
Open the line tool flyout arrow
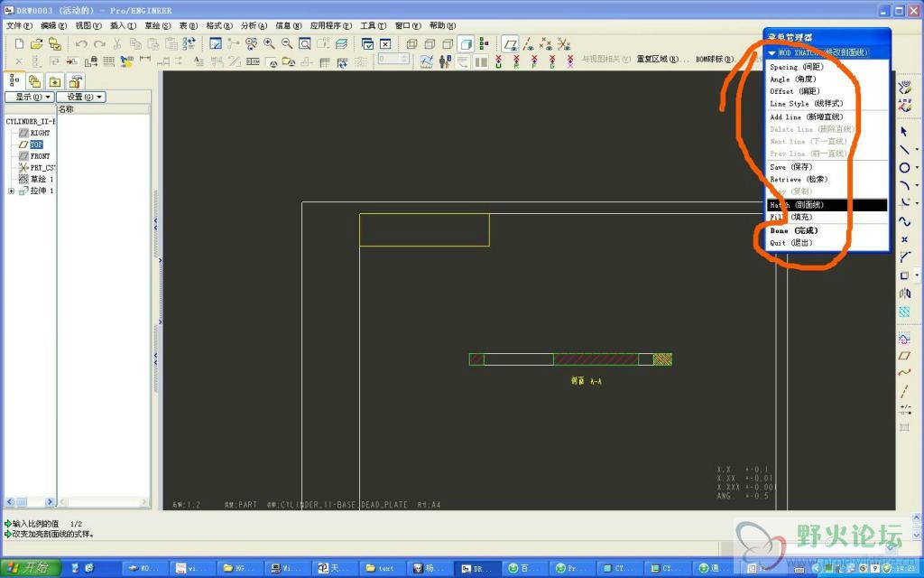tap(917, 151)
